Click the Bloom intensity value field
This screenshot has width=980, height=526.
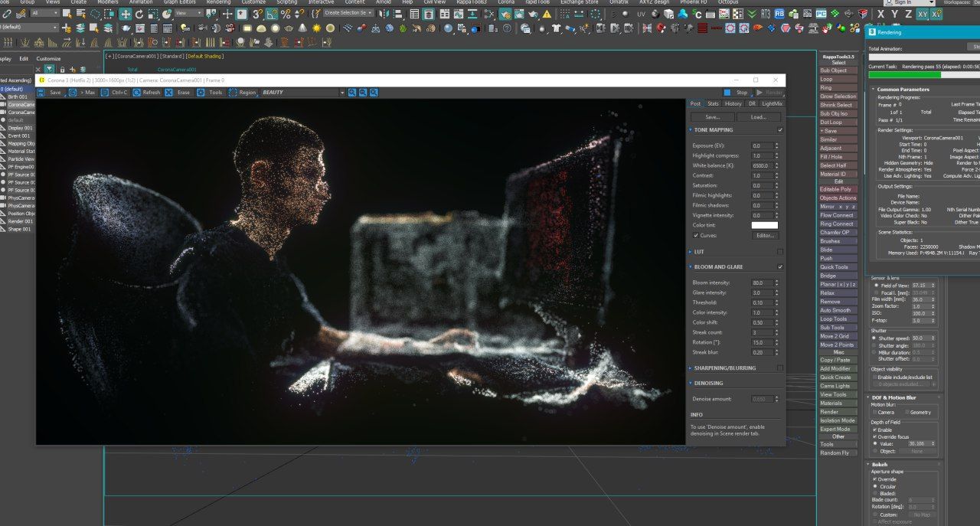tap(763, 283)
